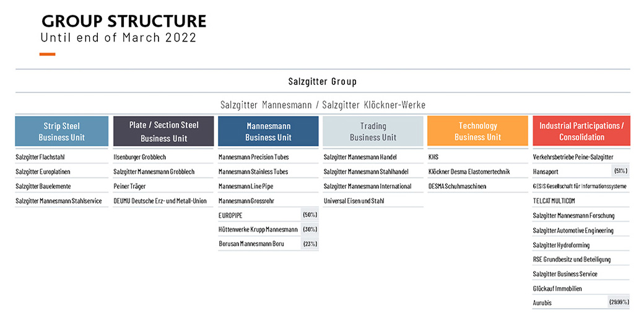The height and width of the screenshot is (323, 644).
Task: Open the Industrial Participations / Consolidation header
Action: (581, 131)
